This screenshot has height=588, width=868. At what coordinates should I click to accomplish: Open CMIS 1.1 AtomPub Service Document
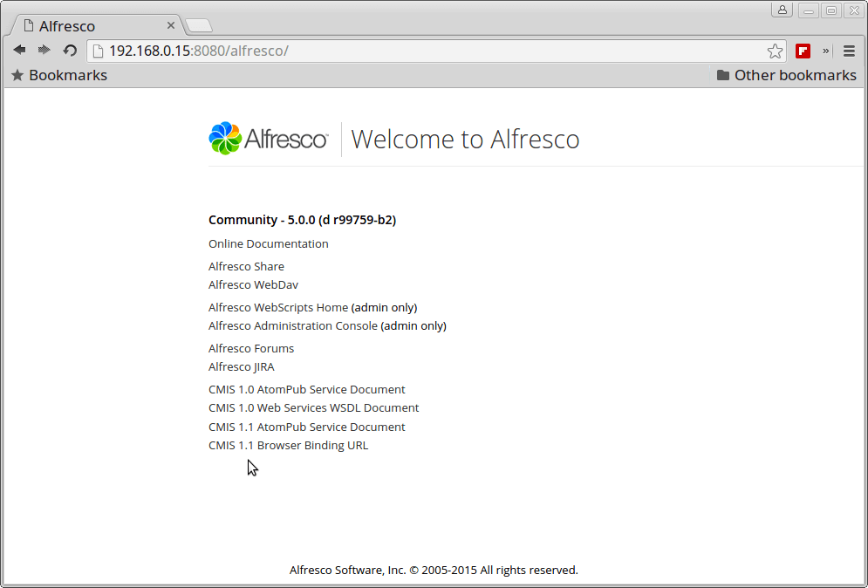pyautogui.click(x=307, y=427)
